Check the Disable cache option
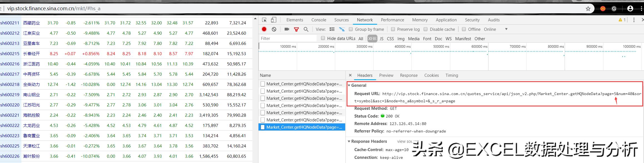644x163 pixels. (426, 29)
